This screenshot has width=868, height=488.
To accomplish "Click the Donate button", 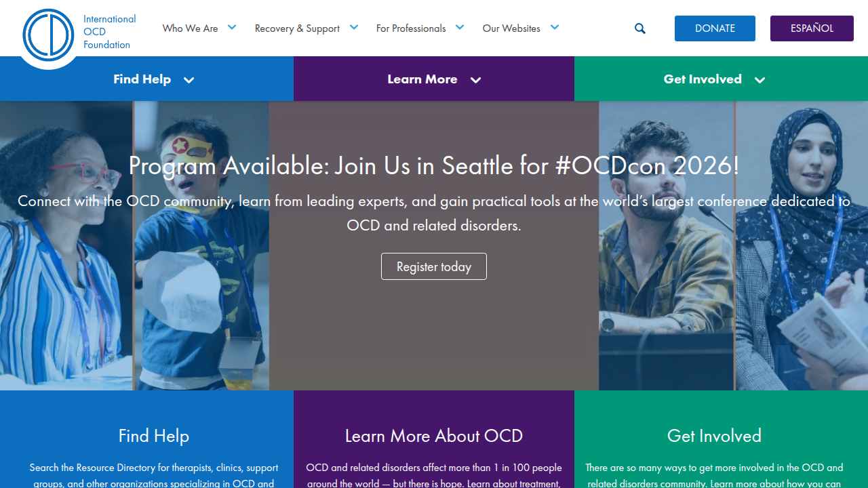I will [715, 28].
